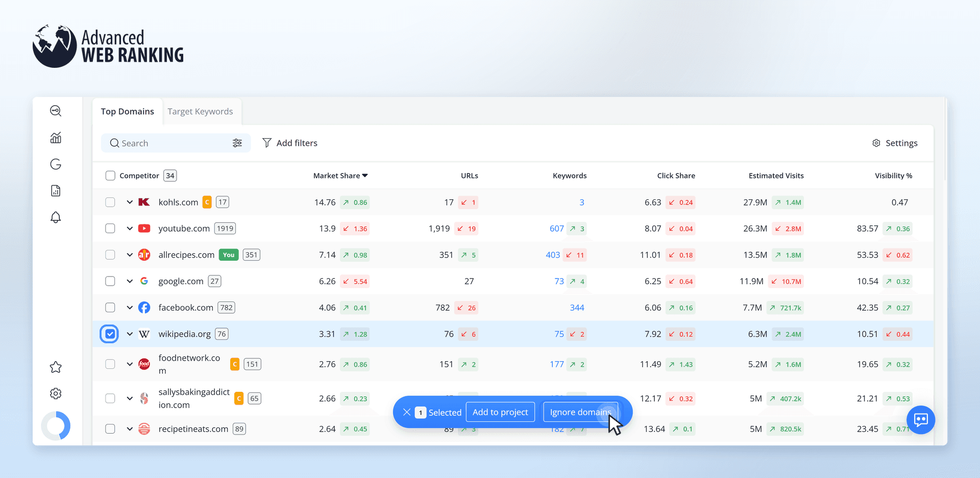This screenshot has height=478, width=980.
Task: Click the circular progress ring icon
Action: pyautogui.click(x=56, y=425)
